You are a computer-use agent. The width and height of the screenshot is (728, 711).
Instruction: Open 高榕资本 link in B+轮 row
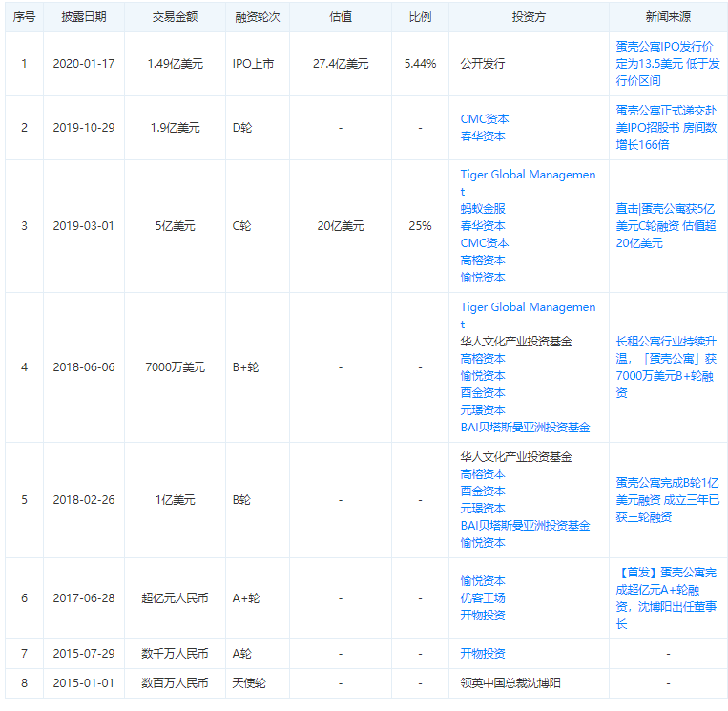pyautogui.click(x=483, y=359)
